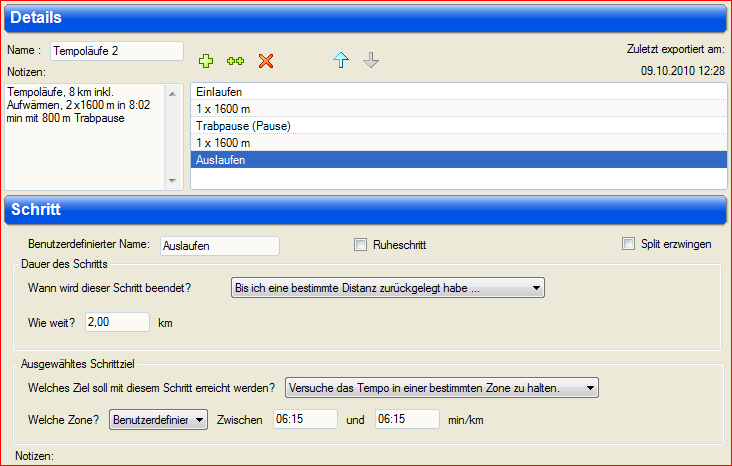Image resolution: width=732 pixels, height=466 pixels.
Task: Select the first 1 x 1600 m step
Action: coord(458,109)
